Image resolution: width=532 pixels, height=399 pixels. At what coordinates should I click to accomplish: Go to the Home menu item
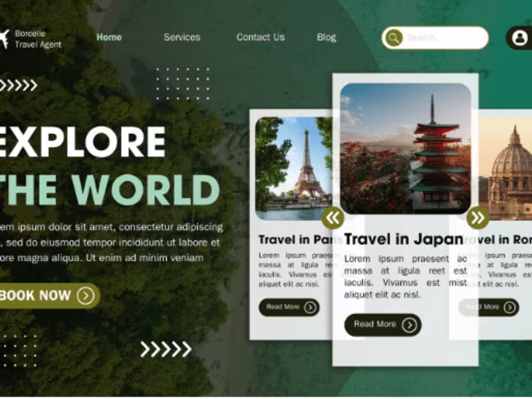click(109, 37)
